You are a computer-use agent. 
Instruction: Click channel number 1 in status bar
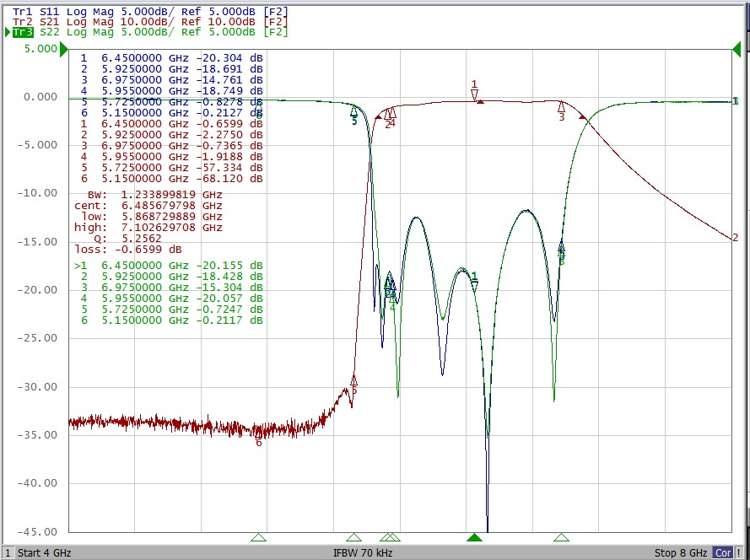pyautogui.click(x=7, y=553)
